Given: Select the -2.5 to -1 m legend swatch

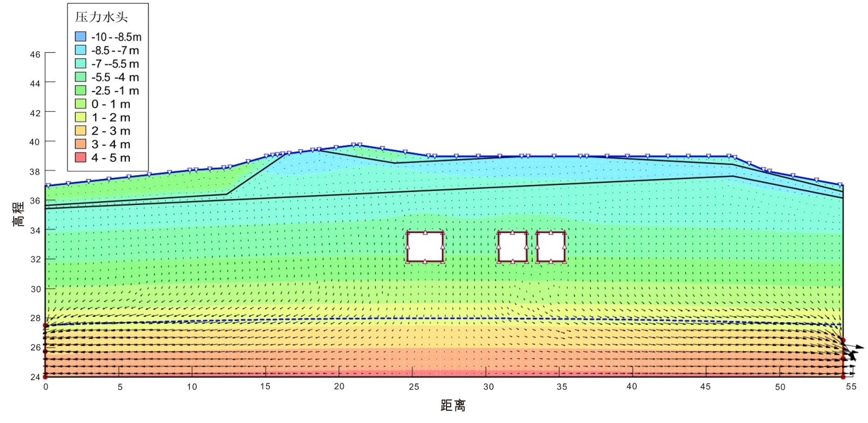Looking at the screenshot, I should click(80, 91).
